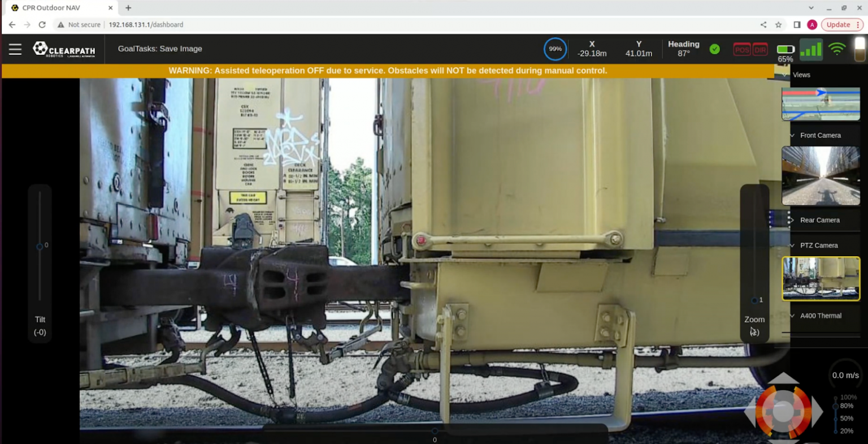Click the 99% status circle indicator
Viewport: 868px width, 444px height.
[555, 49]
